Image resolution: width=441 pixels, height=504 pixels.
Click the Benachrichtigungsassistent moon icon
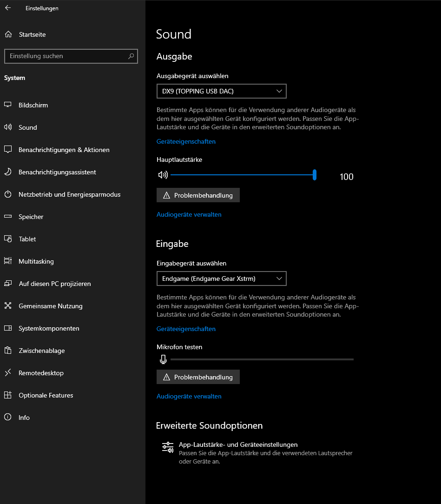pyautogui.click(x=8, y=172)
